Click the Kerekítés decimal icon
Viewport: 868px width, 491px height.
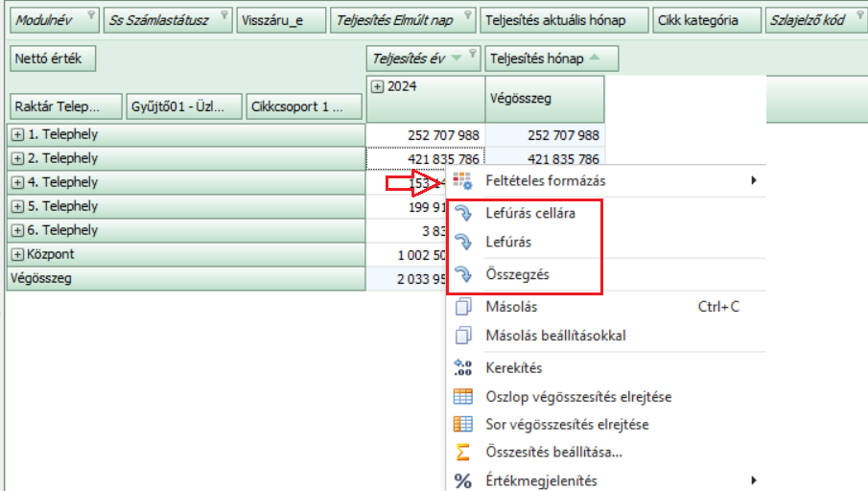tap(463, 368)
